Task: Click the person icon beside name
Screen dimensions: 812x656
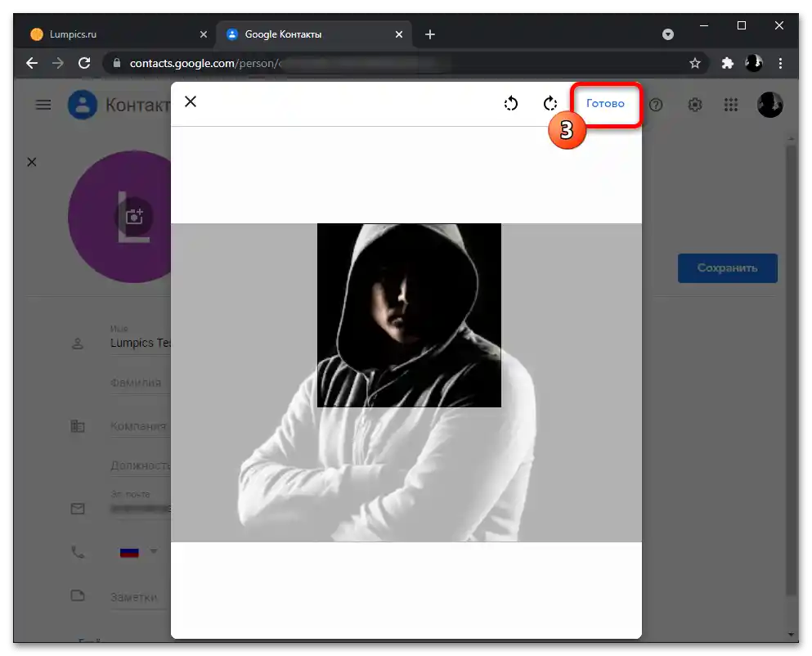Action: (78, 344)
